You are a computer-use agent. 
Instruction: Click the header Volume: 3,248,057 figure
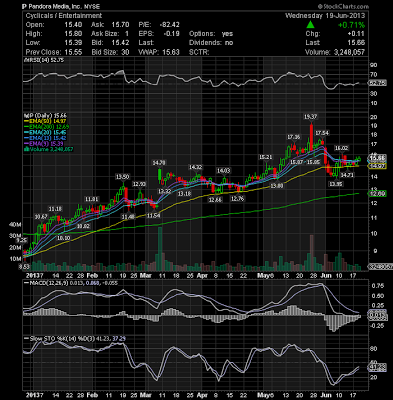click(x=335, y=52)
